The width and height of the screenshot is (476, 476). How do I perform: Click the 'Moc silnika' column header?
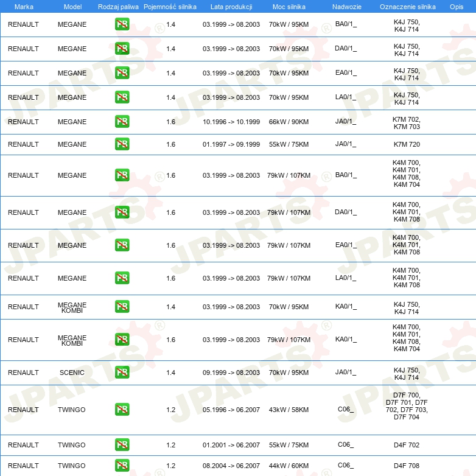pyautogui.click(x=289, y=6)
